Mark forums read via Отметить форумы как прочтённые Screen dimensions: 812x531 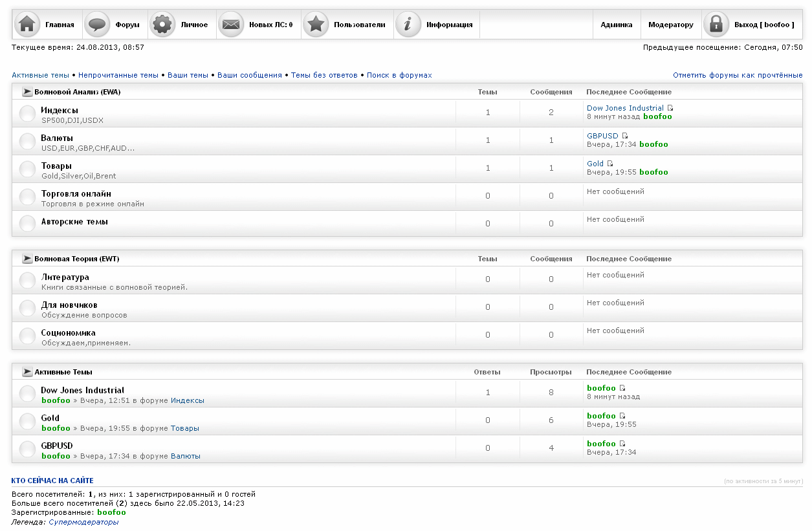point(737,75)
